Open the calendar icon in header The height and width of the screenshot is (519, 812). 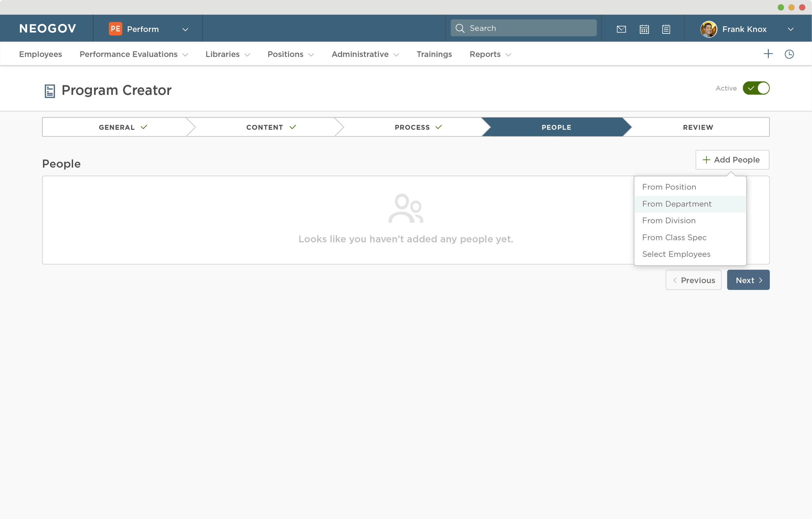[x=644, y=29]
